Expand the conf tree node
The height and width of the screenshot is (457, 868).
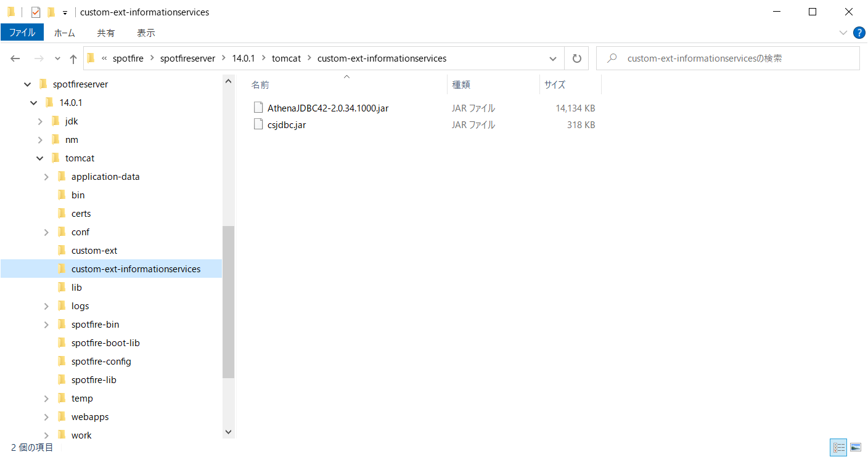click(x=46, y=232)
